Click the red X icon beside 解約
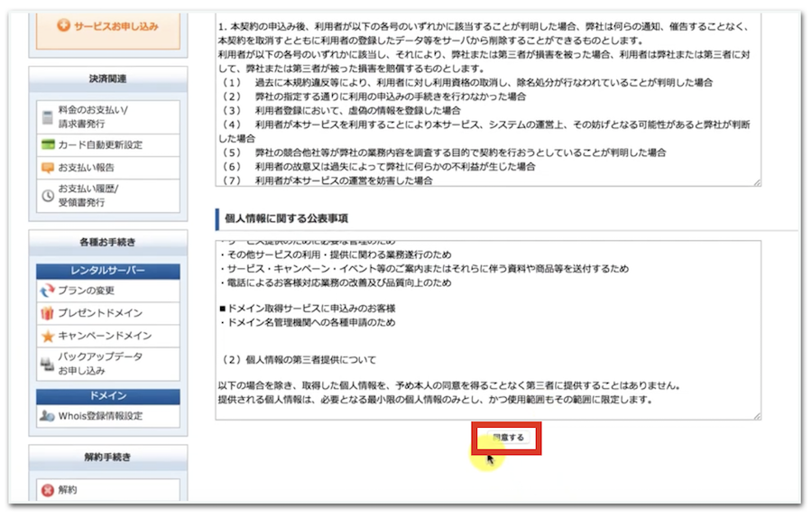 (x=48, y=490)
